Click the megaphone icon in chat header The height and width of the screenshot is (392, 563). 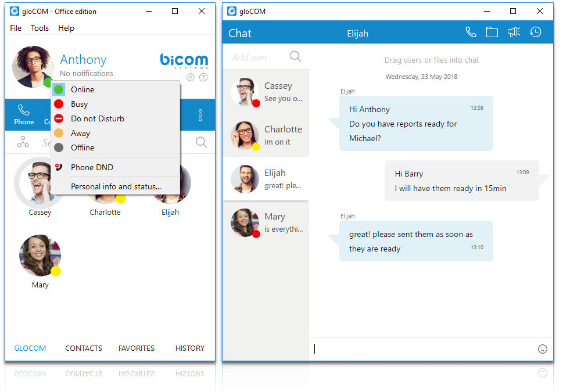[x=514, y=33]
